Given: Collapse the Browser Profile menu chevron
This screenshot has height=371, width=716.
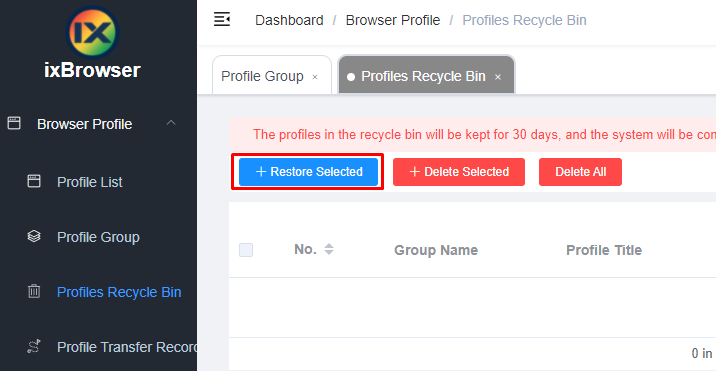Looking at the screenshot, I should (x=171, y=123).
